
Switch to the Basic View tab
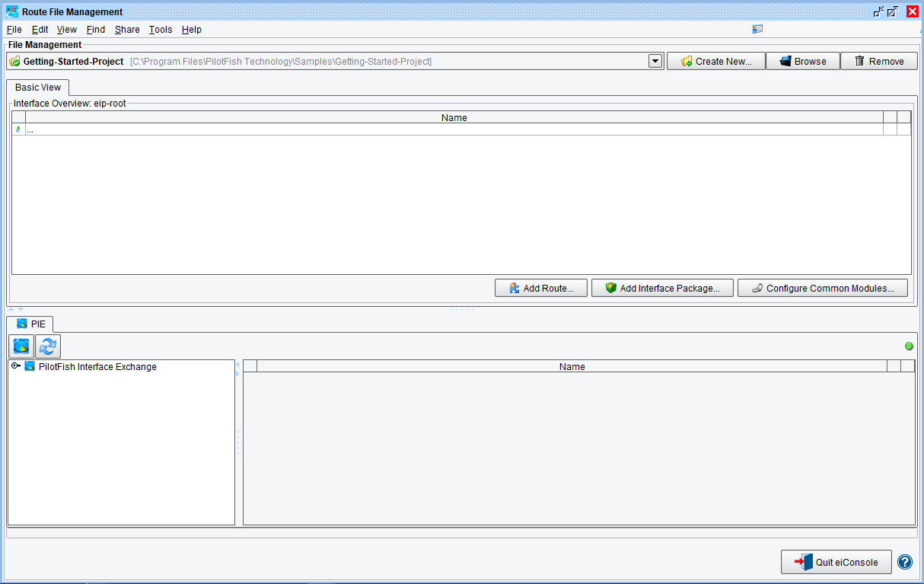point(38,88)
